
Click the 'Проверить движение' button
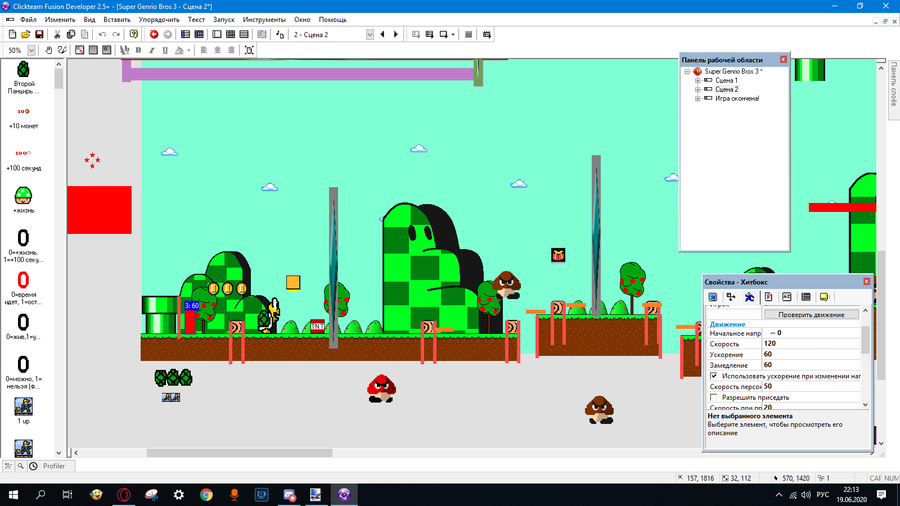tap(811, 315)
